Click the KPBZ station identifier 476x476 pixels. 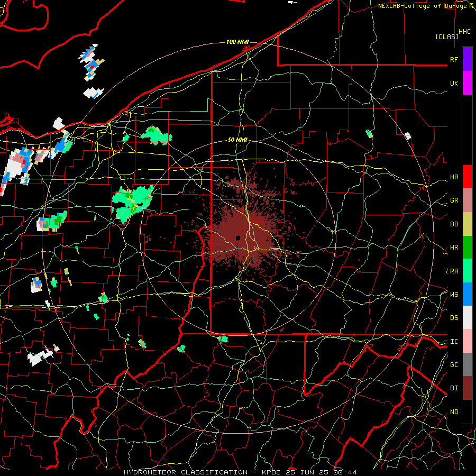pos(271,472)
